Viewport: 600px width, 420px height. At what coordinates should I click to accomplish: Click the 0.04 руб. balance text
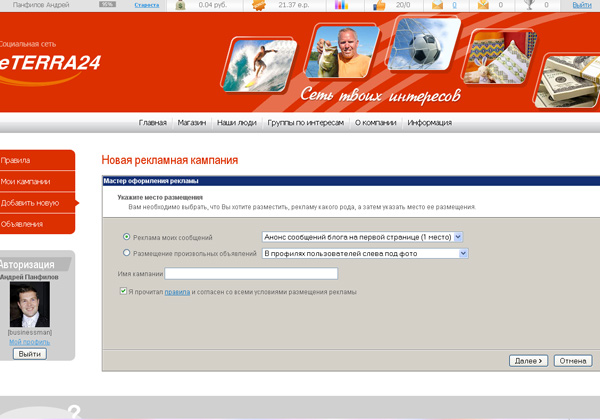click(212, 5)
